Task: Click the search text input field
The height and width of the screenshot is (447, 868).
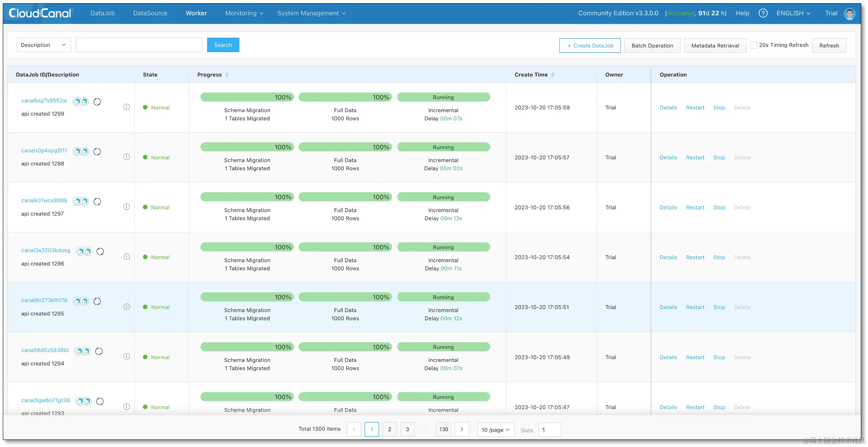Action: [x=139, y=45]
